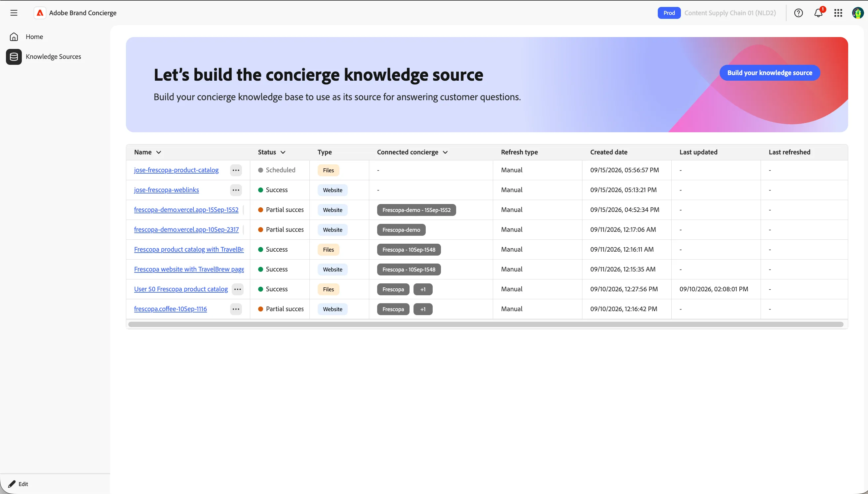This screenshot has height=494, width=868.
Task: Click the table horizontal scrollbar
Action: pos(486,324)
